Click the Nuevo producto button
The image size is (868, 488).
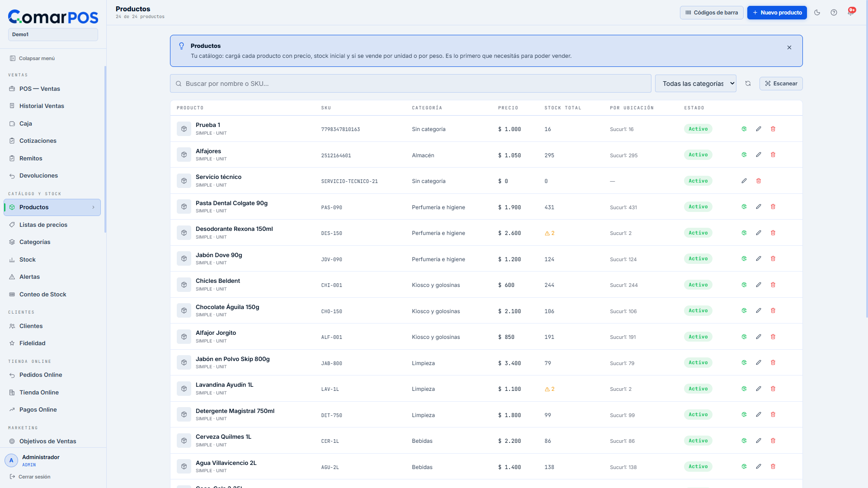point(777,13)
